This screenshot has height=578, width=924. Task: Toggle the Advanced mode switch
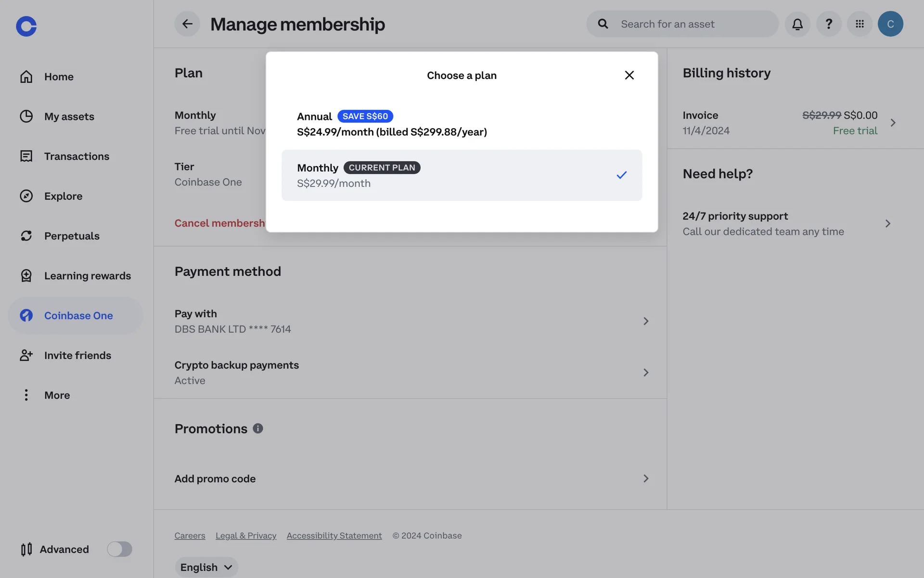point(119,549)
